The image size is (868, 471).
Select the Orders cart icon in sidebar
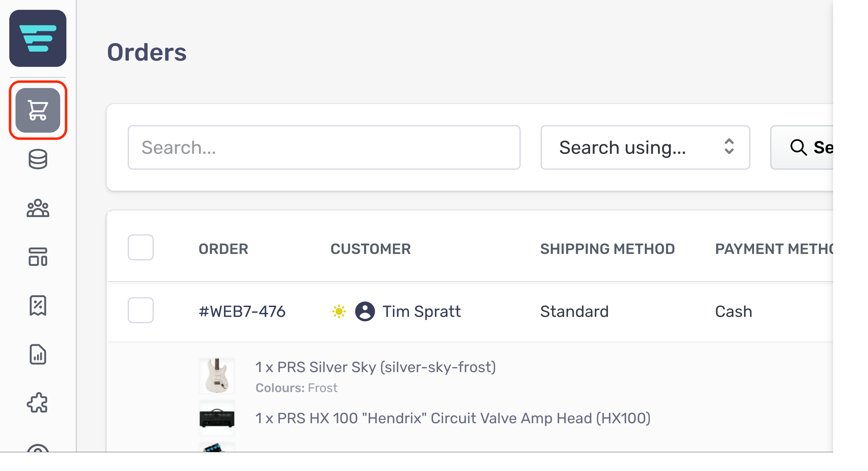coord(38,110)
